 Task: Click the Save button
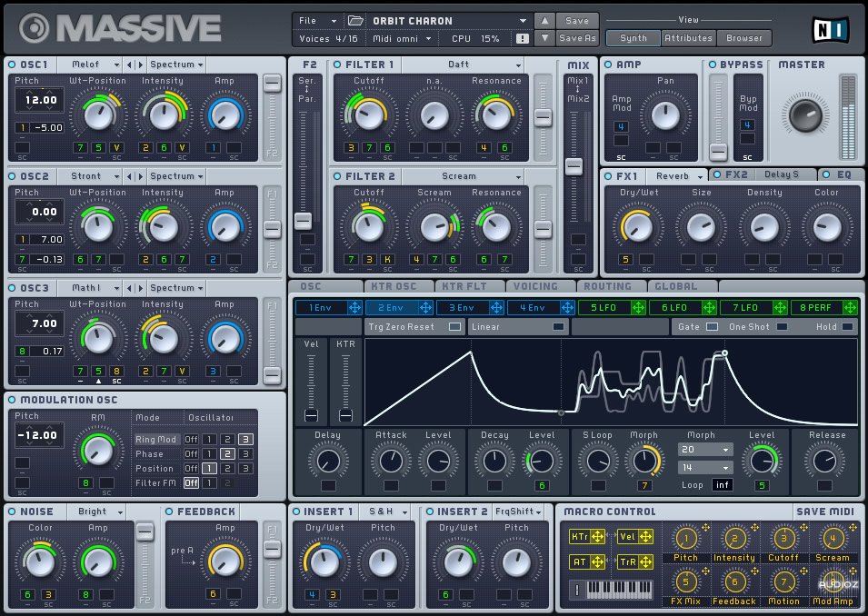click(577, 21)
